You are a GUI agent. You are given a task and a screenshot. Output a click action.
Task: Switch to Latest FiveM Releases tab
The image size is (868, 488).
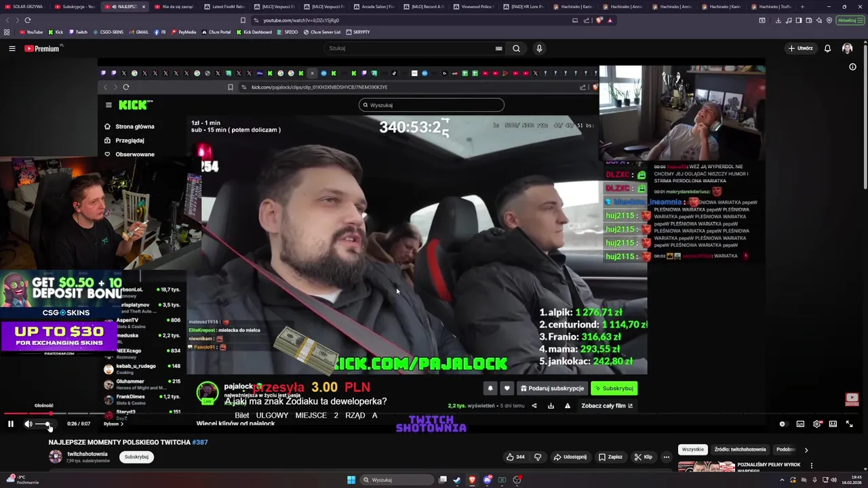click(x=225, y=7)
